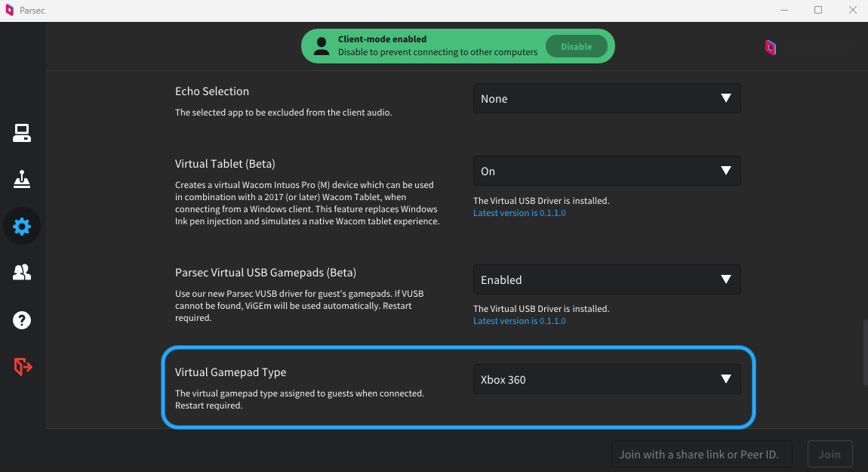Click the 'Parsec Virtual USB Gamepads (Beta)' label
This screenshot has height=472, width=868.
pos(266,273)
